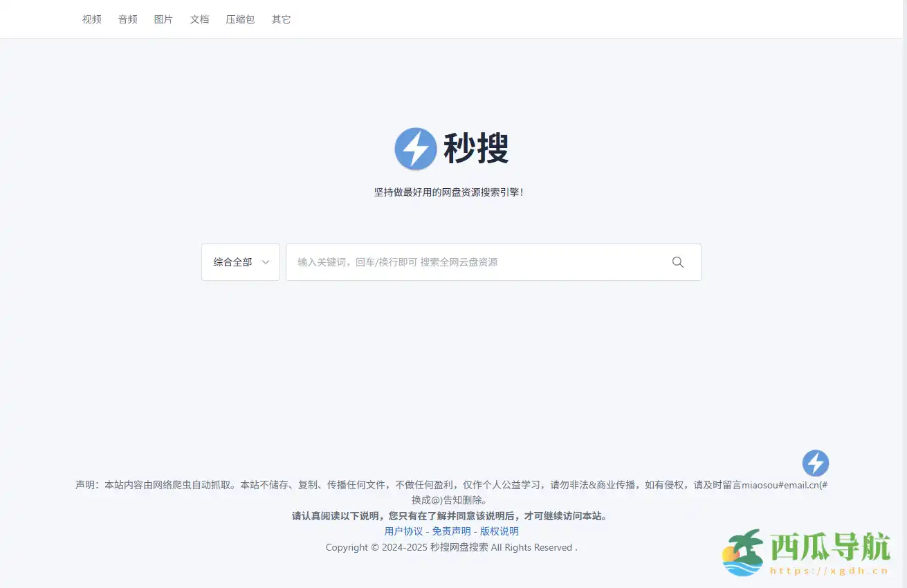Click the 西瓜导航 watermark text

click(828, 549)
